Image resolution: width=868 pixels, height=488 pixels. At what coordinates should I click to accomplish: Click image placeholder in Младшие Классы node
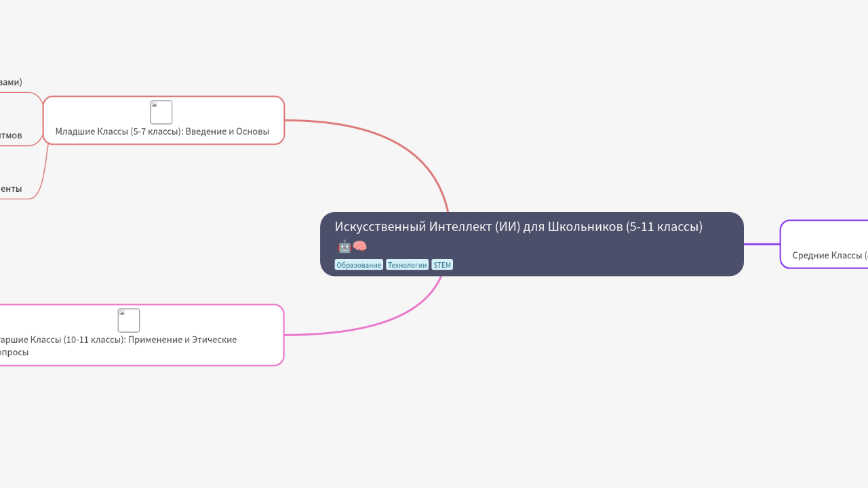coord(161,113)
